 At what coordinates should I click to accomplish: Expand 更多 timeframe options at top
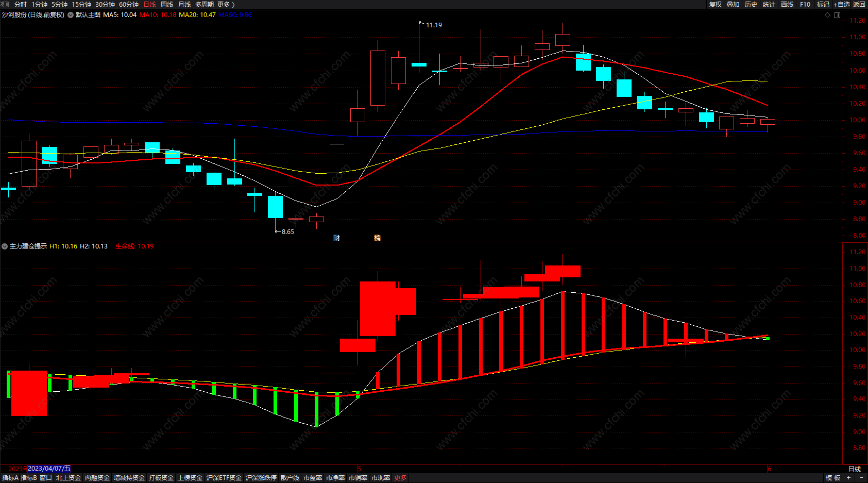(226, 4)
